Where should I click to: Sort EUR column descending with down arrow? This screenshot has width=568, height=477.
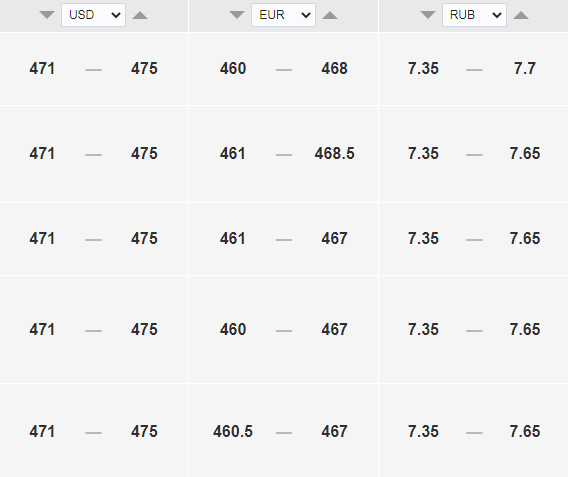(237, 15)
